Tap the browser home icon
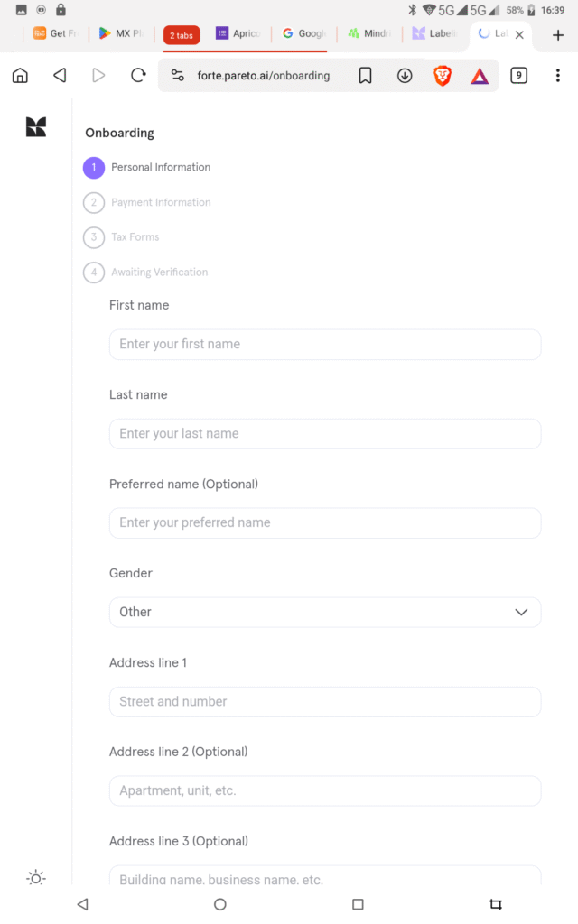 pyautogui.click(x=20, y=76)
